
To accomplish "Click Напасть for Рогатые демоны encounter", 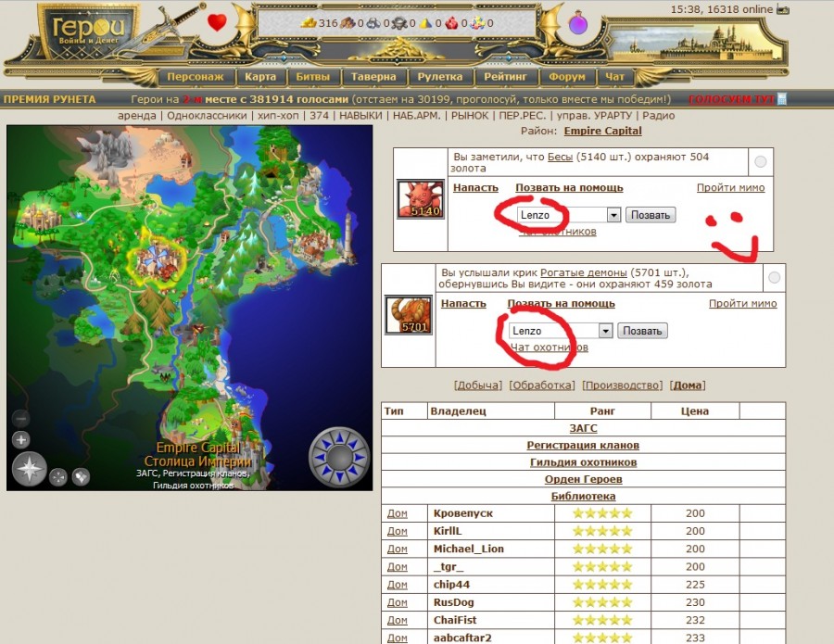I will [463, 304].
